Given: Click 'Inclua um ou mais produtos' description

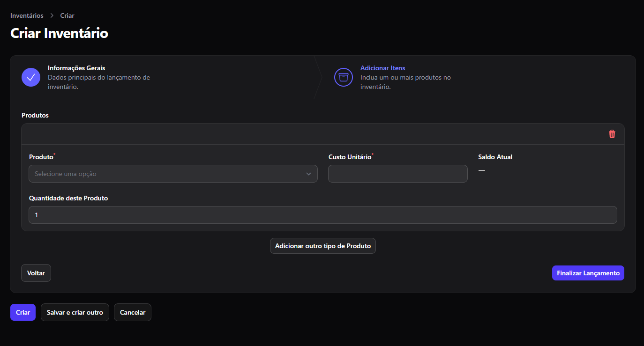Looking at the screenshot, I should click(405, 82).
